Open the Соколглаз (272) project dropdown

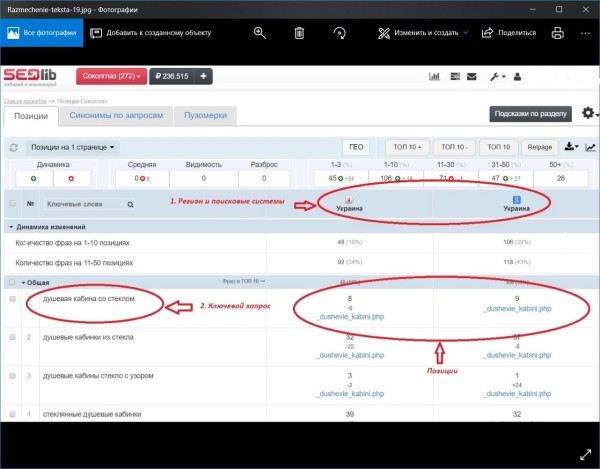coord(111,76)
